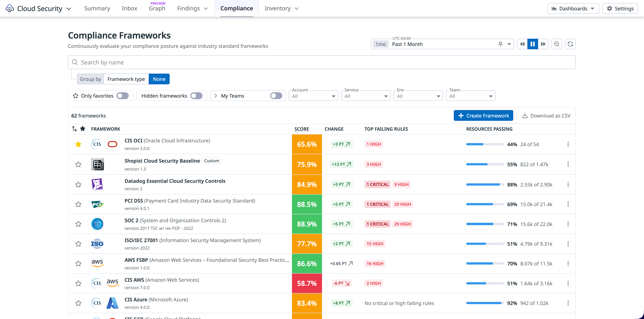Open the Team filter dropdown
Screen dimensions: 644x319
(471, 96)
